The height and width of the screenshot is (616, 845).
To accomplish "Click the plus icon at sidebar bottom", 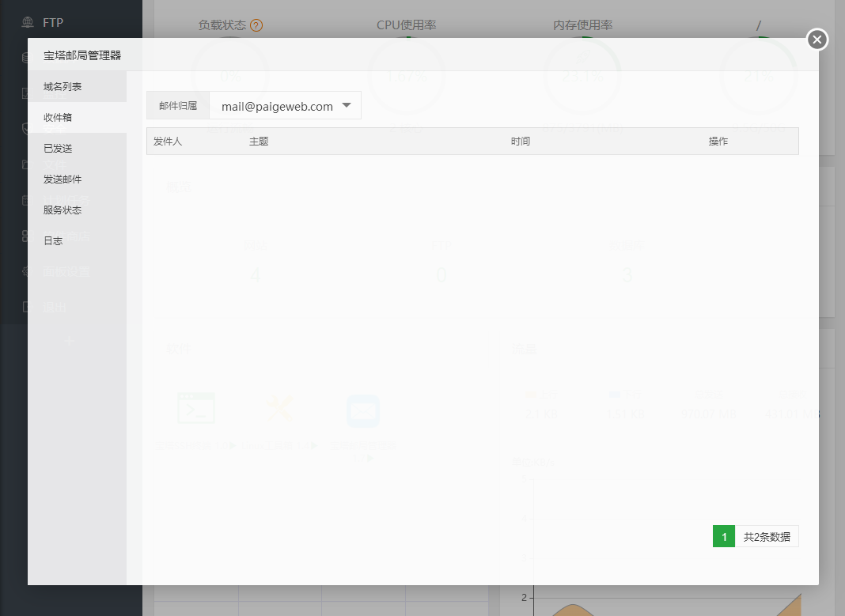I will pyautogui.click(x=70, y=342).
